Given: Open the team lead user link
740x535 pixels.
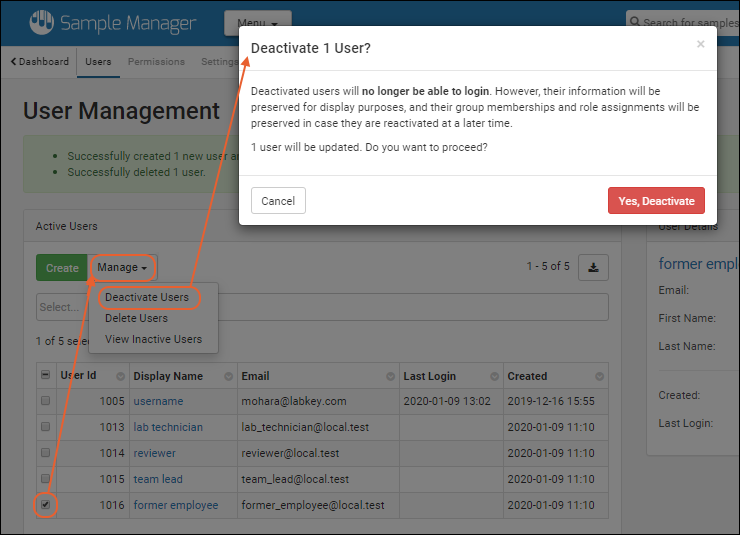Looking at the screenshot, I should (158, 479).
